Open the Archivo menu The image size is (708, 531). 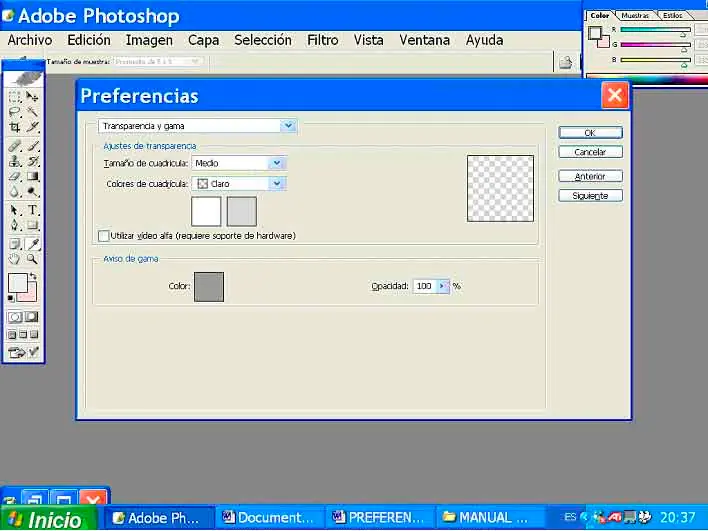tap(30, 40)
